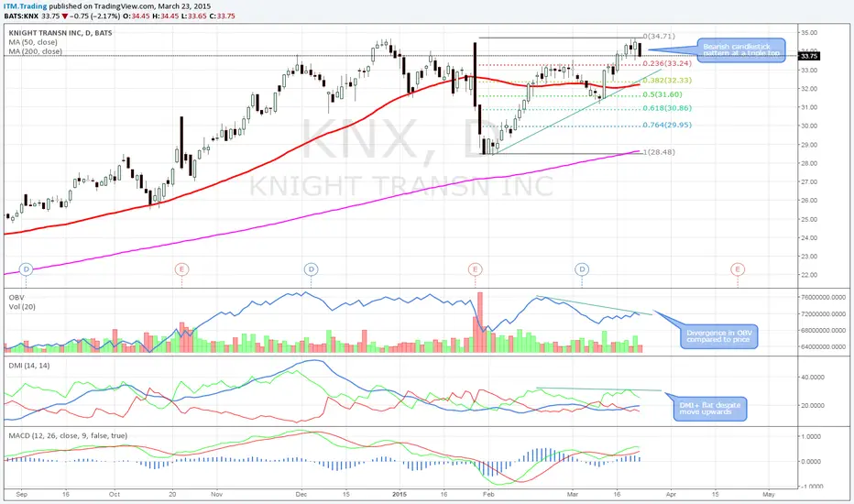The width and height of the screenshot is (854, 504).
Task: Click the dividend D marker in March
Action: tap(582, 269)
